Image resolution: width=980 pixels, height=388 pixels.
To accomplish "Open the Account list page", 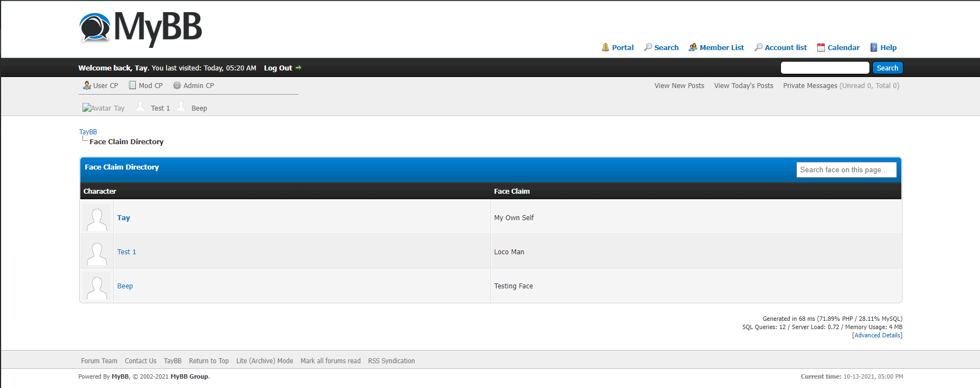I will (x=785, y=47).
